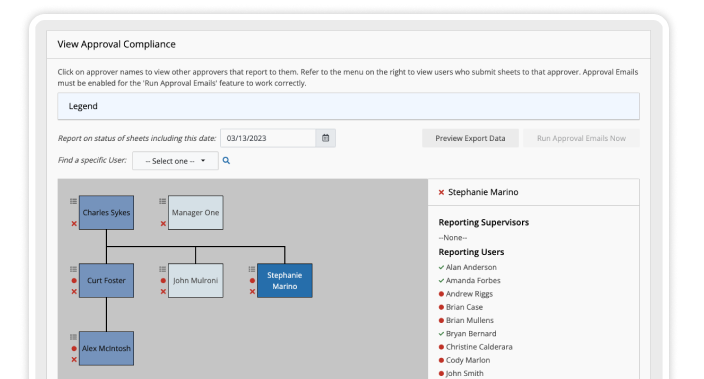
Task: Click reporting user Bryan Bernard
Action: pyautogui.click(x=471, y=334)
